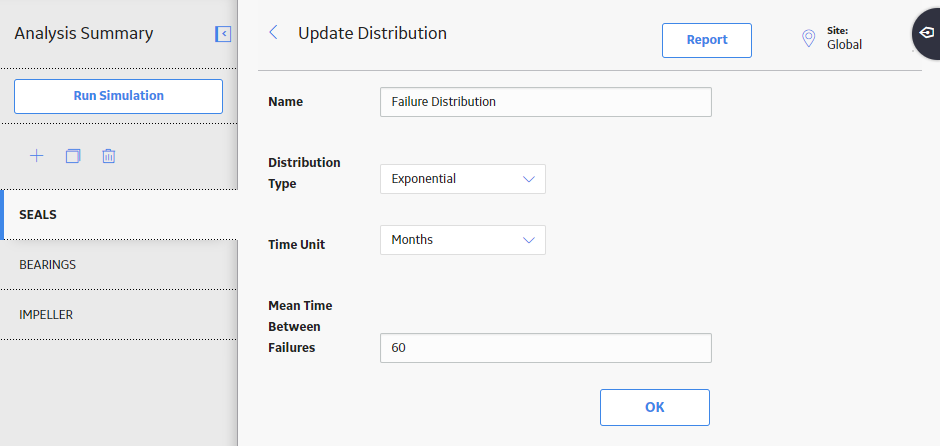The image size is (940, 446).
Task: Click the Site location pin icon
Action: (x=809, y=39)
